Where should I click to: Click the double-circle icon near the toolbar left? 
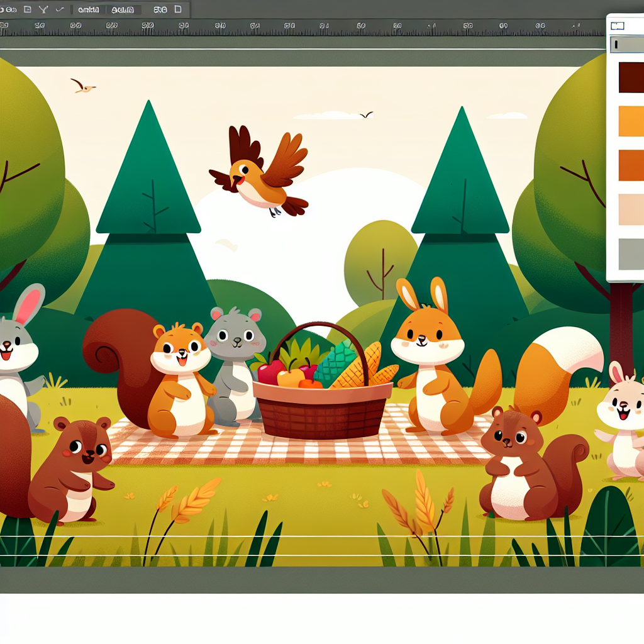[x=10, y=9]
